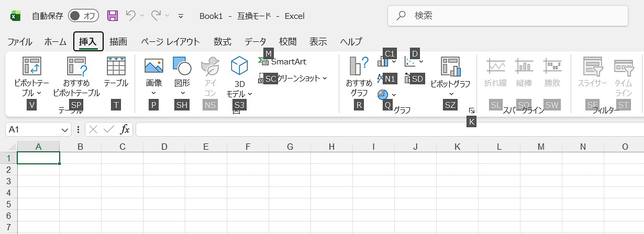The image size is (644, 234).
Task: Switch to the 校閲 tab
Action: (288, 42)
